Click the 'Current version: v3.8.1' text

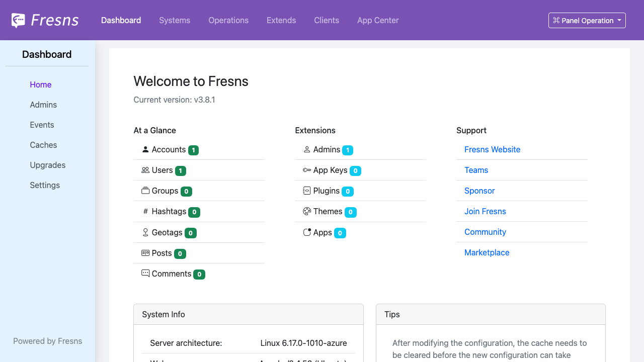pos(174,100)
